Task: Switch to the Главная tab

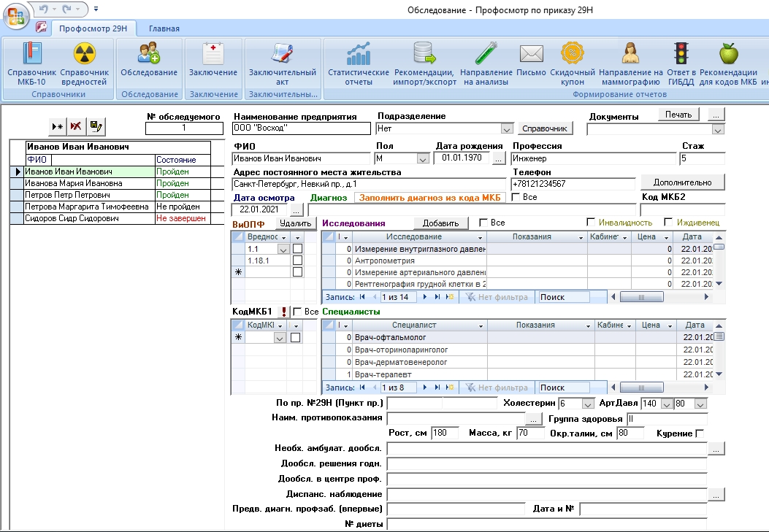Action: pyautogui.click(x=164, y=28)
